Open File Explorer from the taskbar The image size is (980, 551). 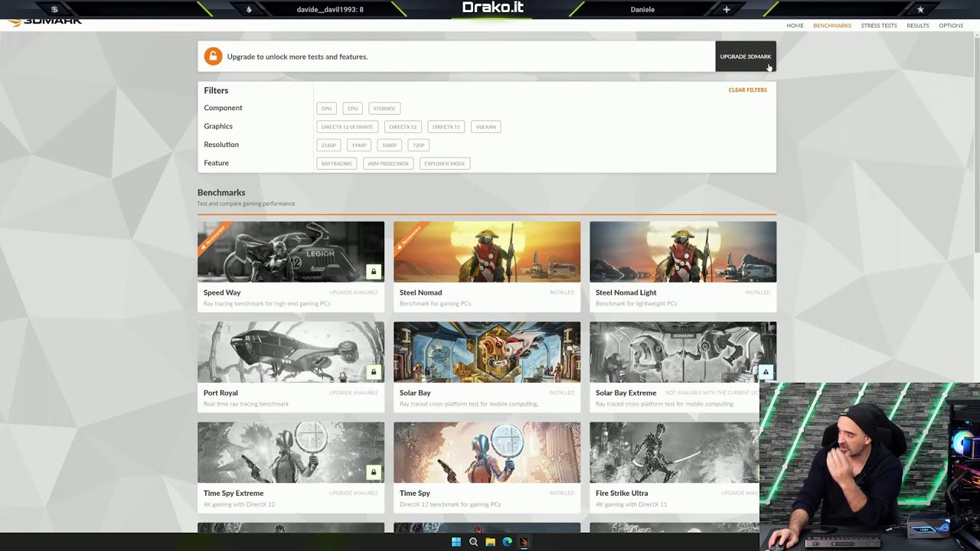click(490, 542)
